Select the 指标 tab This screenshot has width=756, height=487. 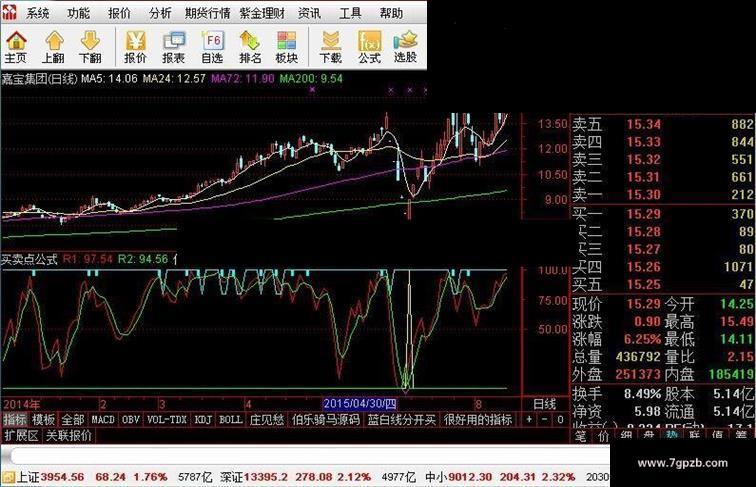(x=15, y=419)
